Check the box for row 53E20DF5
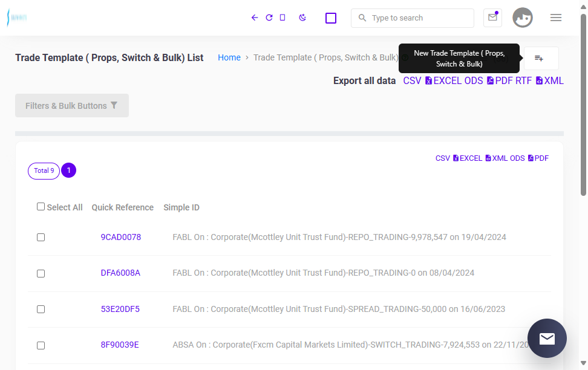The image size is (588, 370). (41, 310)
